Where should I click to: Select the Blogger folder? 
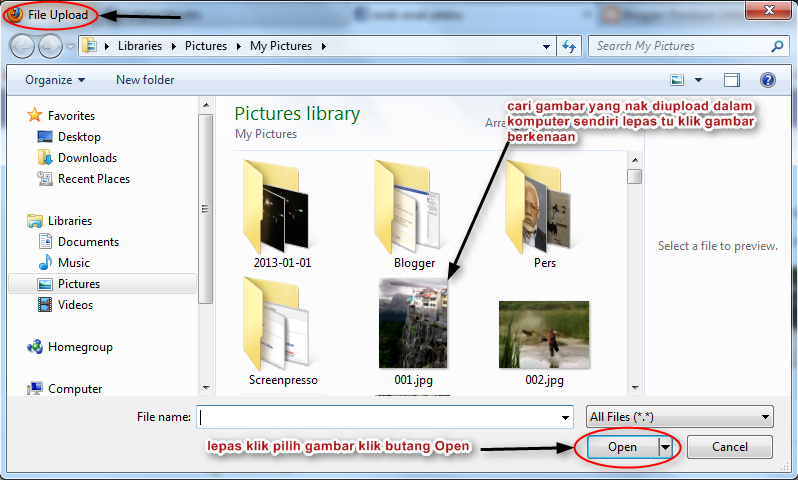pos(414,213)
